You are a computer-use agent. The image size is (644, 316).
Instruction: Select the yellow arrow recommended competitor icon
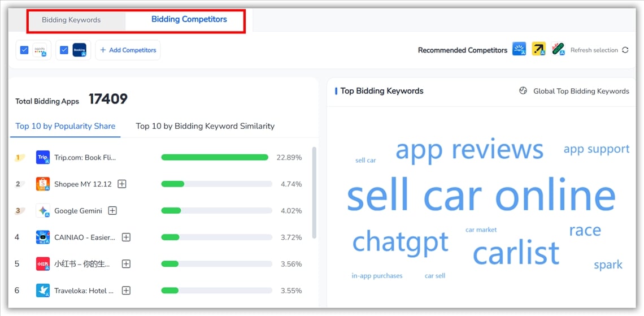(539, 49)
